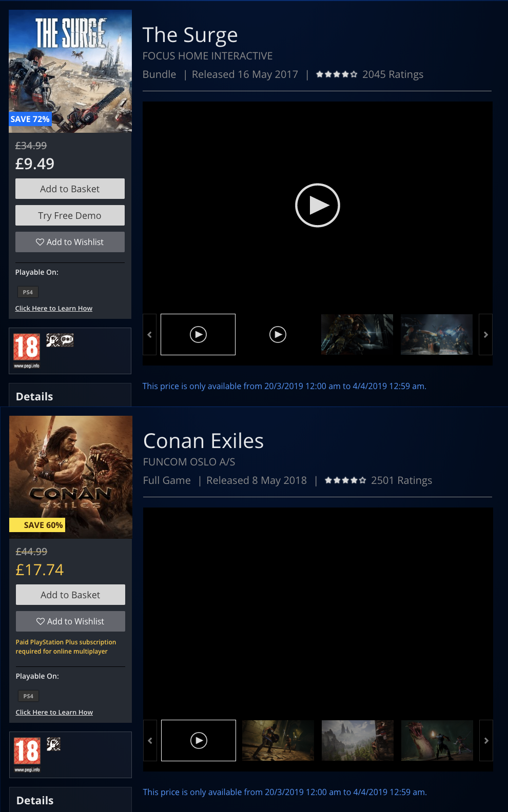Click the £9.49 price of The Surge
This screenshot has height=812, width=508.
pyautogui.click(x=35, y=164)
